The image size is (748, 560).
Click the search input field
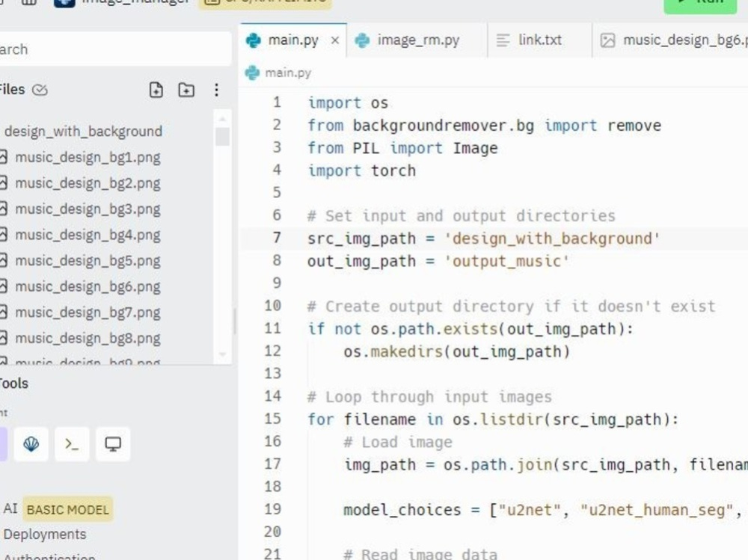114,49
